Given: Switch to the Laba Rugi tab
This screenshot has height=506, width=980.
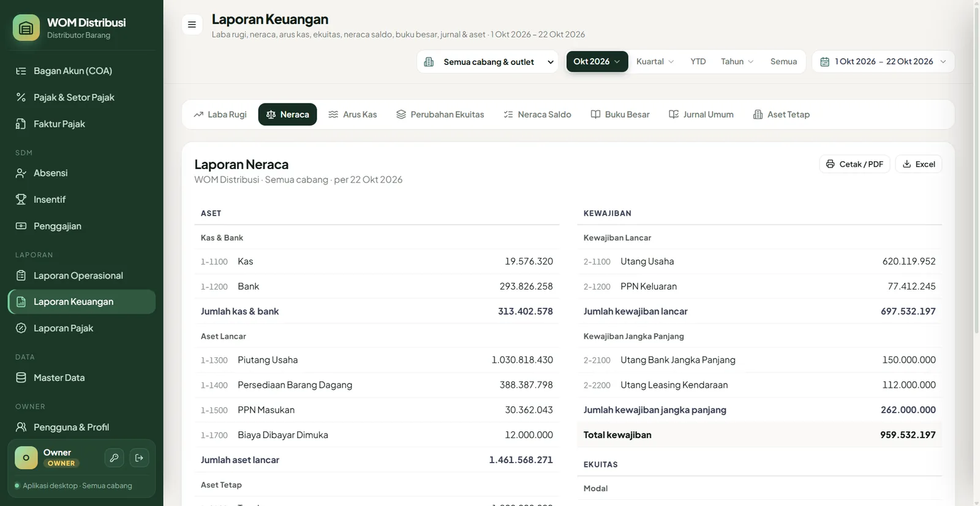Looking at the screenshot, I should pyautogui.click(x=220, y=115).
